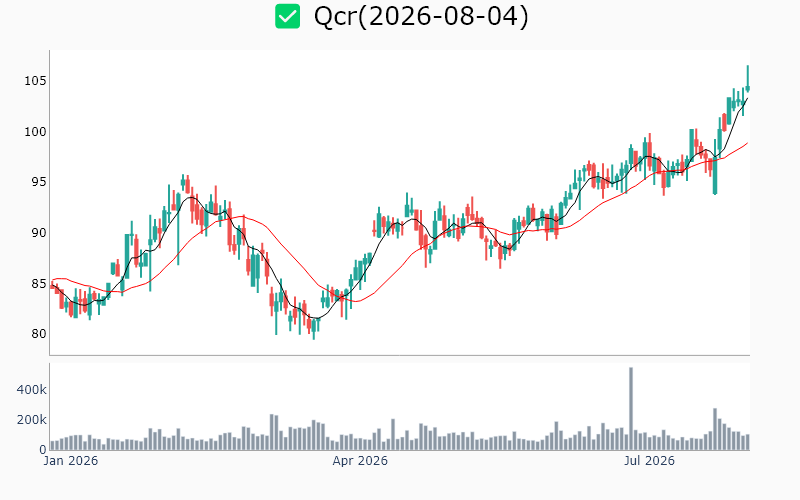This screenshot has height=500, width=800.
Task: Click the 85 price axis label
Action: coord(38,283)
